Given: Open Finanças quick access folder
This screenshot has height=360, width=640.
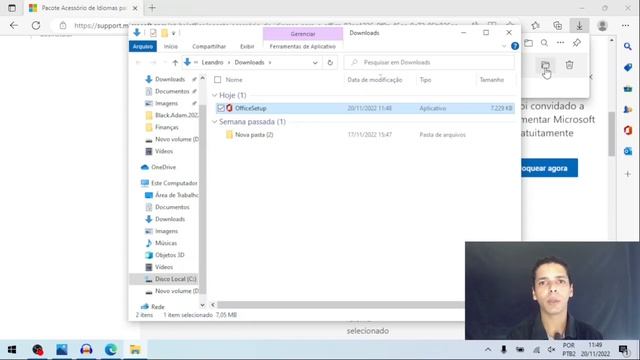Looking at the screenshot, I should (x=167, y=127).
